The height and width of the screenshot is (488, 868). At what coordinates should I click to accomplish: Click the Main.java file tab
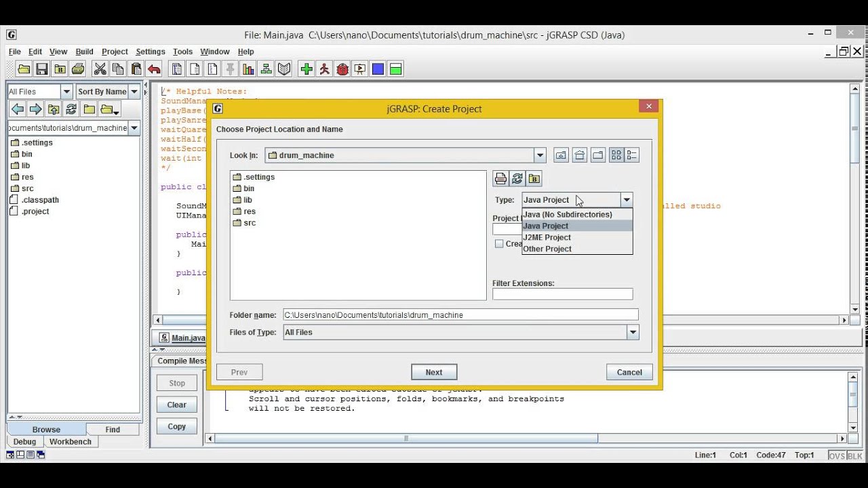[182, 338]
